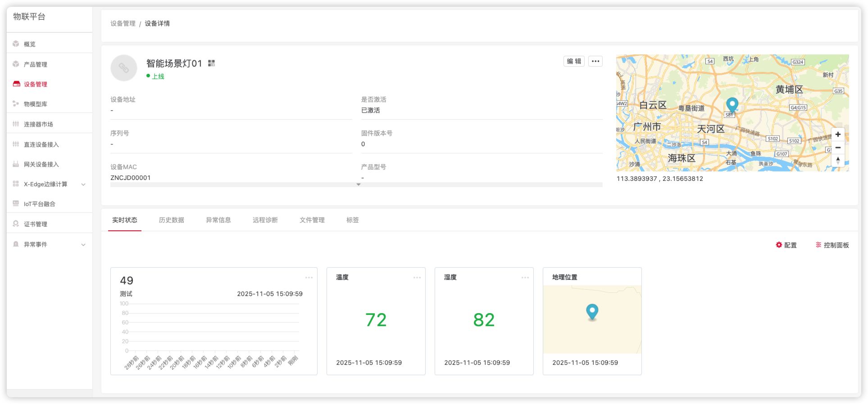
Task: Expand the X-Edge边缘计算 sidebar menu
Action: tap(83, 184)
